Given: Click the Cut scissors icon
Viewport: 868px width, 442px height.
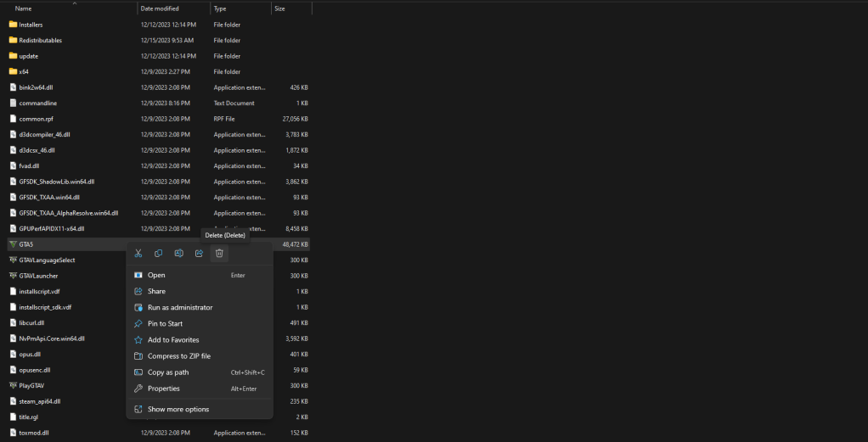Looking at the screenshot, I should [x=138, y=253].
